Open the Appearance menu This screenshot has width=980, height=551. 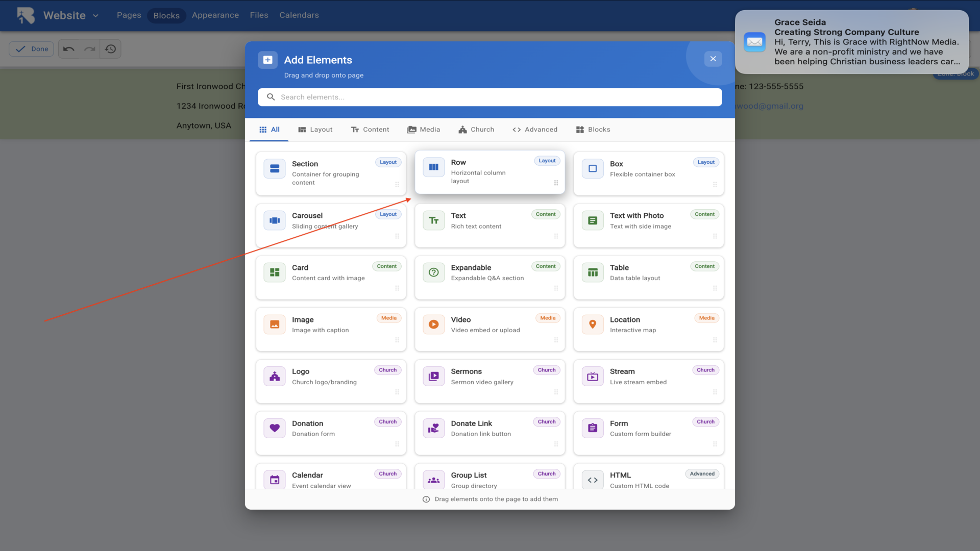pyautogui.click(x=215, y=15)
